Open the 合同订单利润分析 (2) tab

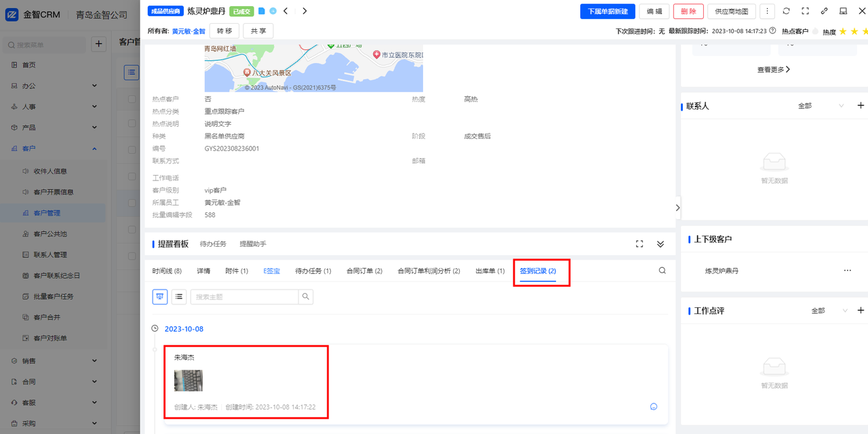[429, 271]
